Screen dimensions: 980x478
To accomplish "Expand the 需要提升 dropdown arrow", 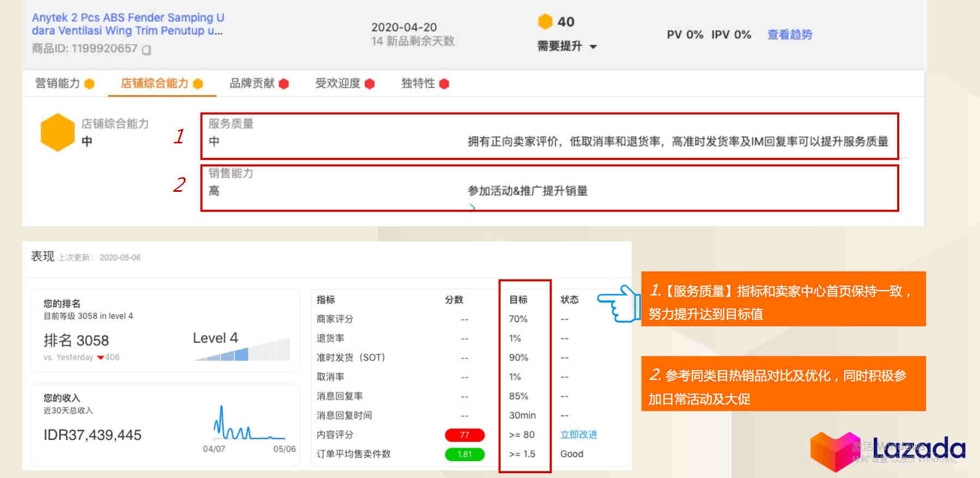I will click(x=594, y=47).
